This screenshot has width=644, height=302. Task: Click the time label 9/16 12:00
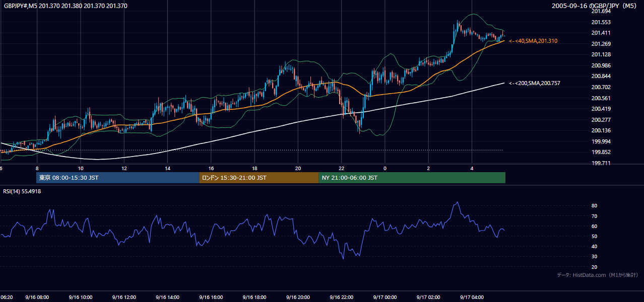tap(124, 297)
